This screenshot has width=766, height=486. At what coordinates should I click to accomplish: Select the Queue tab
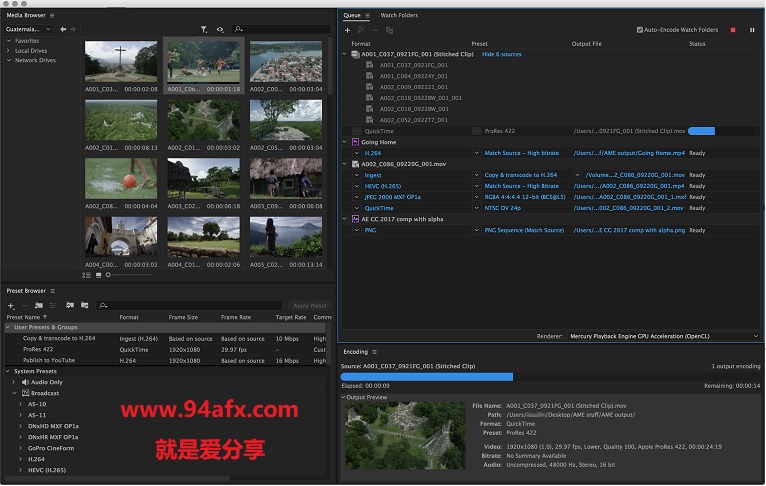[x=352, y=15]
